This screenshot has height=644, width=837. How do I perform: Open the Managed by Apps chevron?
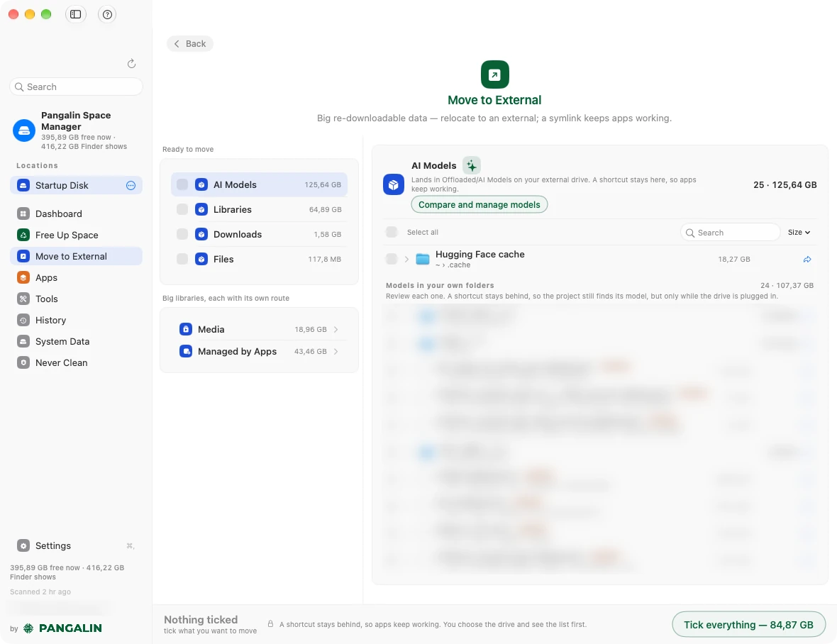(x=336, y=352)
